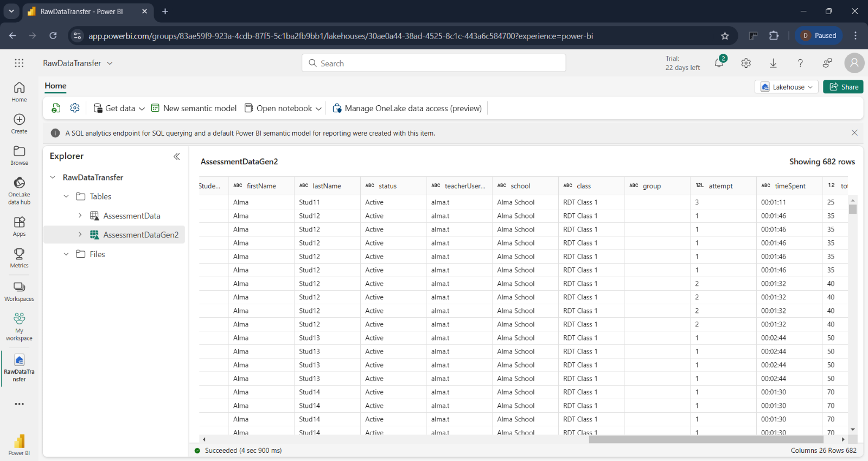
Task: Click the refresh icon in the Home toolbar
Action: click(56, 108)
